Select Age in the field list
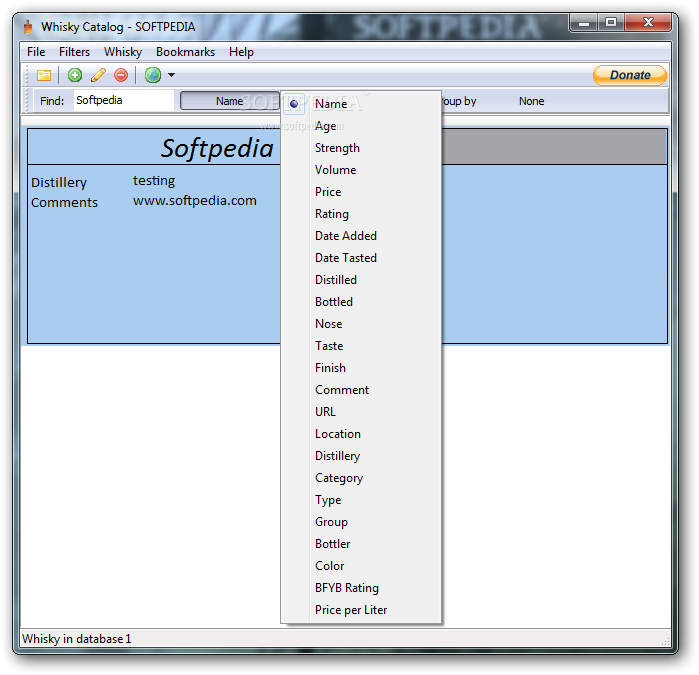This screenshot has height=675, width=699. 362,126
